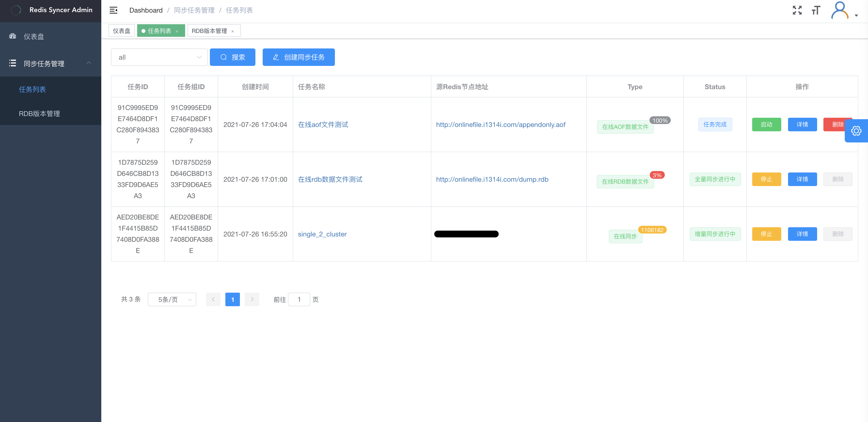Toggle the sidebar hamburger icon
This screenshot has width=868, height=422.
(x=113, y=10)
